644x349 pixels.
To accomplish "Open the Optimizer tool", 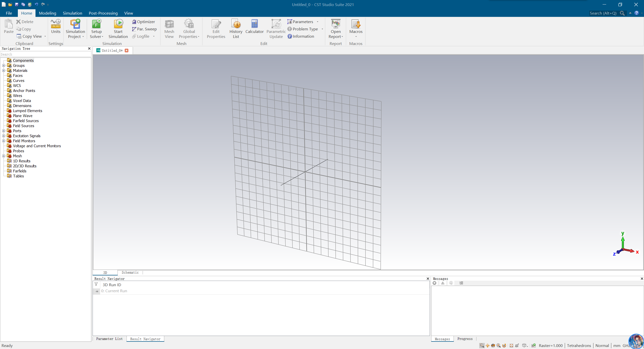I will 143,22.
